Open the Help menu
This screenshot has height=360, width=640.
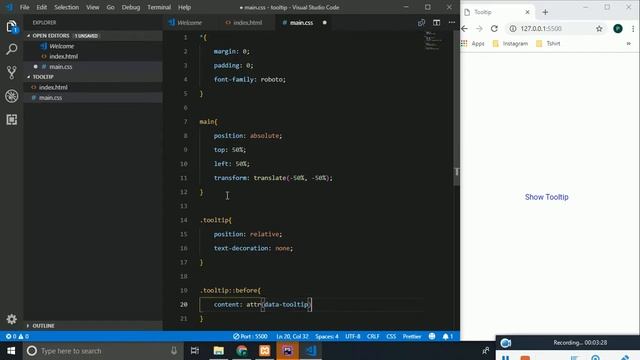click(x=184, y=7)
